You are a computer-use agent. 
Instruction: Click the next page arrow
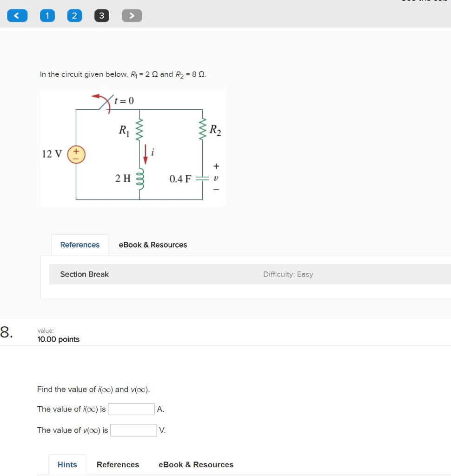tap(132, 15)
